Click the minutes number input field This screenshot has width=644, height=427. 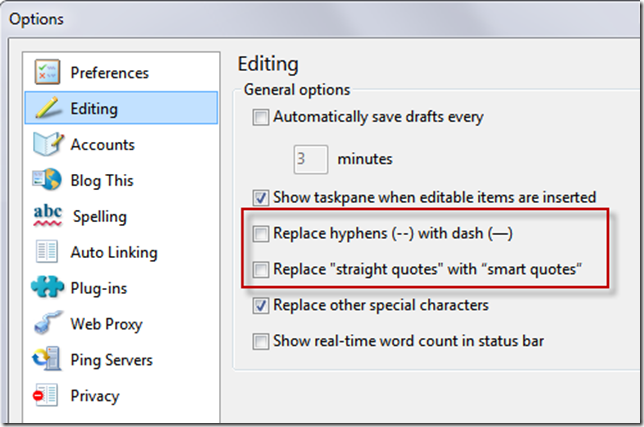coord(310,158)
